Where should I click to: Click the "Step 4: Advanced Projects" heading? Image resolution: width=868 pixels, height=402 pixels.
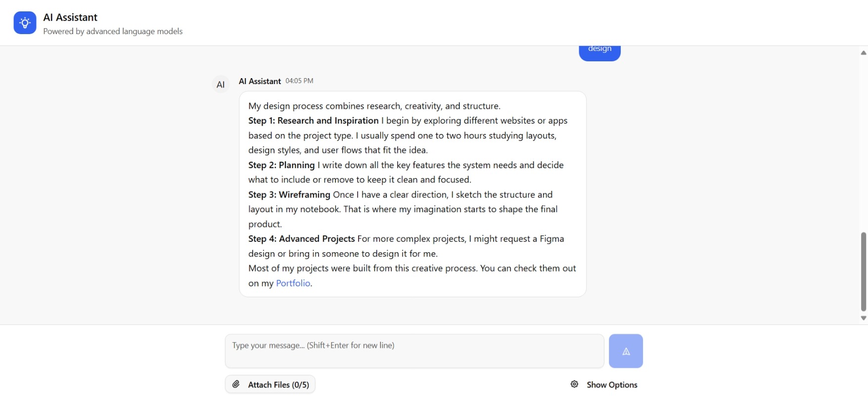coord(301,239)
